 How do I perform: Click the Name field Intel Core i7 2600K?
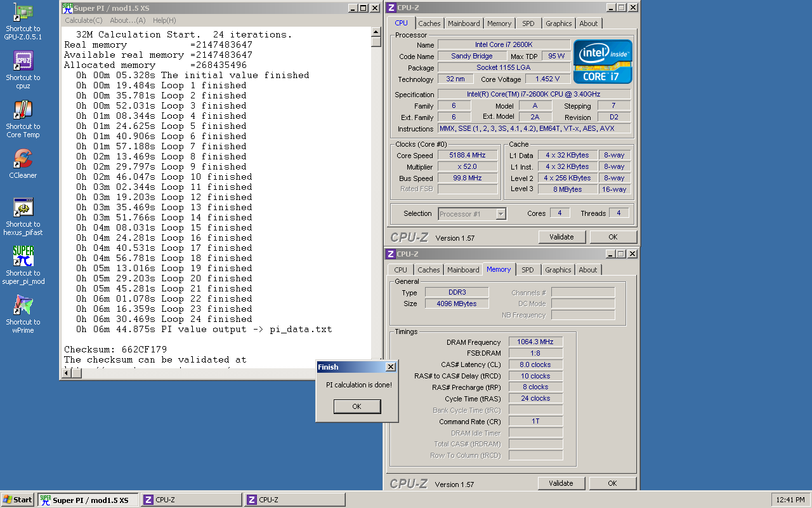click(x=504, y=45)
